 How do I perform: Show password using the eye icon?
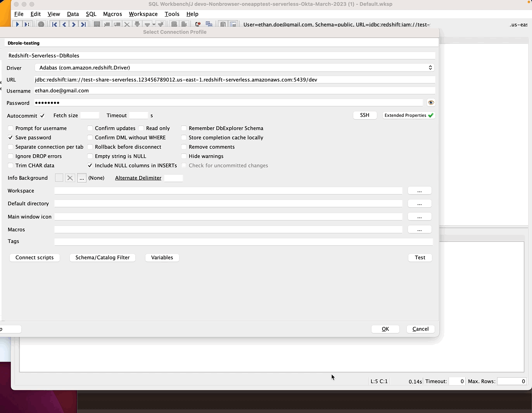(x=431, y=102)
